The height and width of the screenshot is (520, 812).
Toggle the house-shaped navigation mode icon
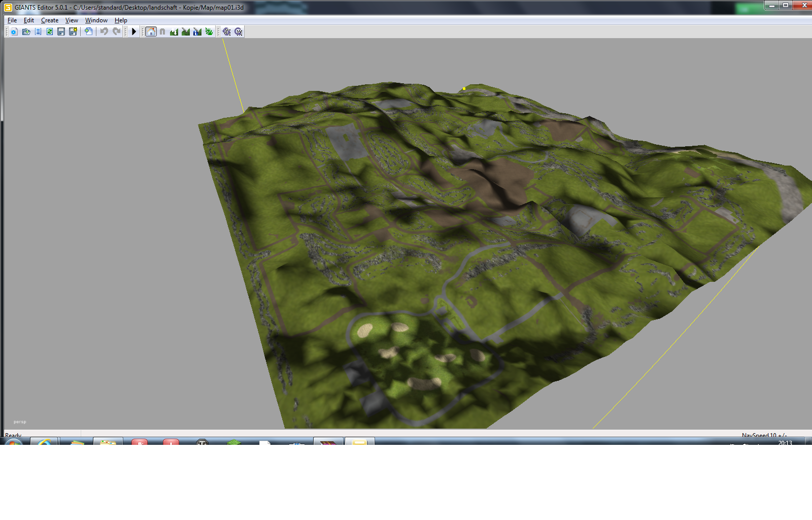(x=151, y=31)
